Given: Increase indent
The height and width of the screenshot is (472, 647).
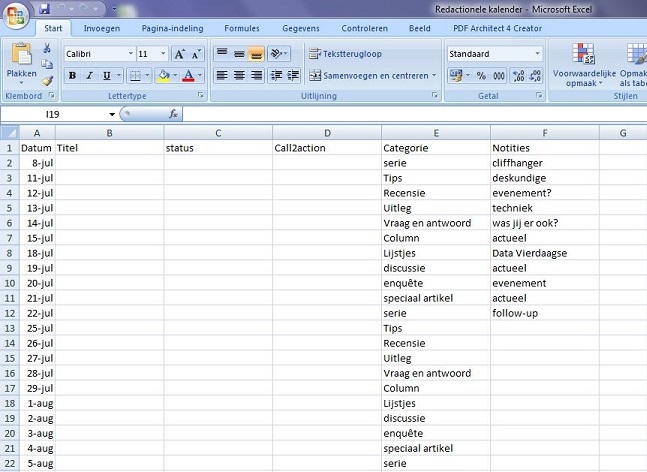Looking at the screenshot, I should pyautogui.click(x=293, y=76).
